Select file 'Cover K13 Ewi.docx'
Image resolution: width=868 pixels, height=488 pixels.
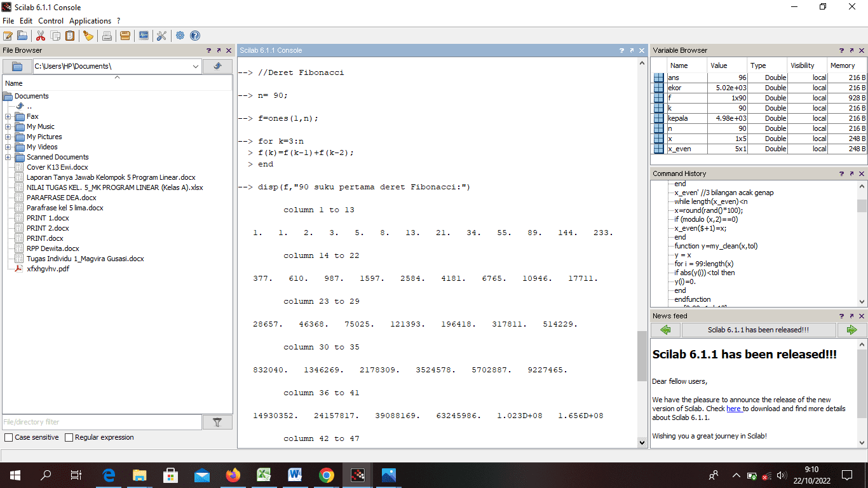point(57,167)
